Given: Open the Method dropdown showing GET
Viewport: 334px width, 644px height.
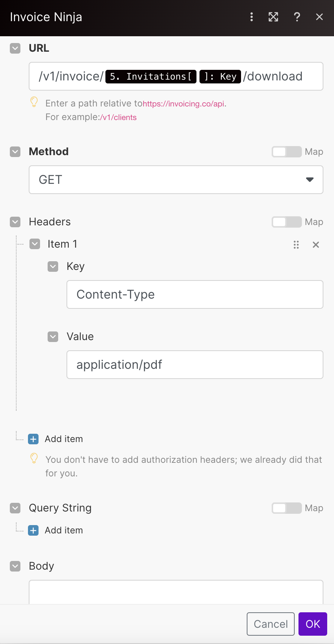Looking at the screenshot, I should tap(176, 180).
